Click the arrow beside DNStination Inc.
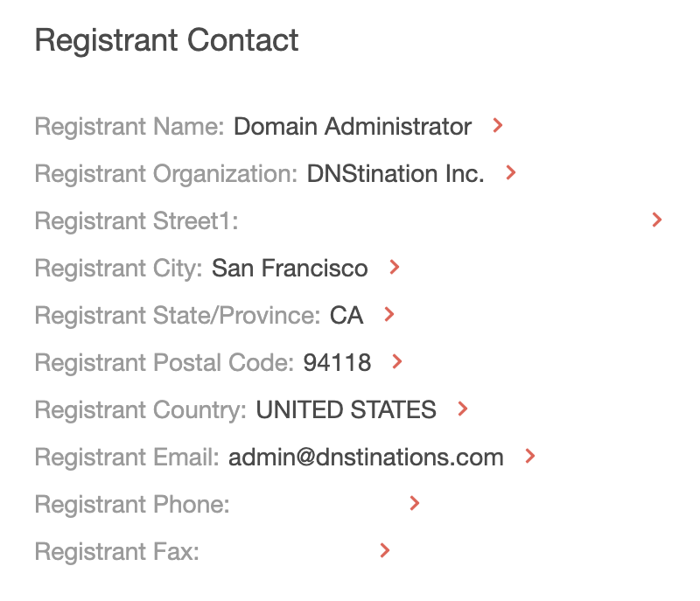Image resolution: width=700 pixels, height=601 pixels. coord(511,173)
